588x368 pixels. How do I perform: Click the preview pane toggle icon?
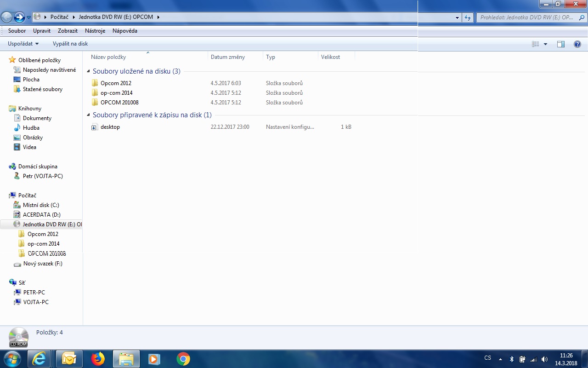click(560, 44)
